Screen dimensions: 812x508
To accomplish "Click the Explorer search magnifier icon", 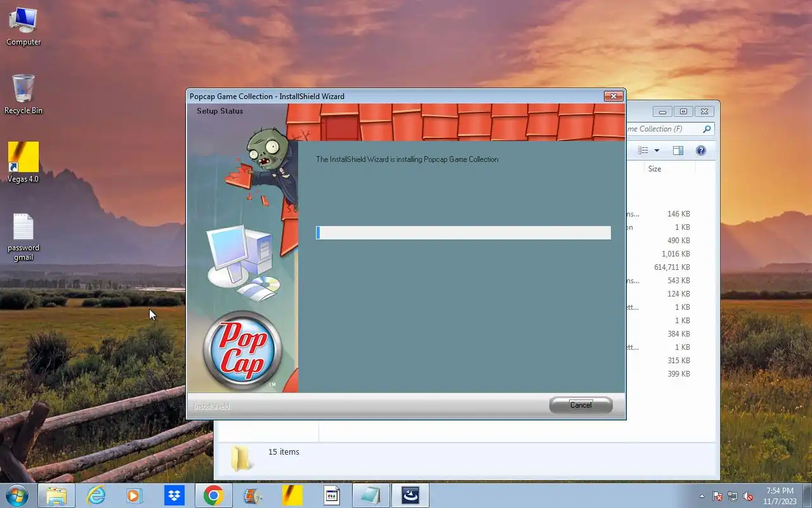I will click(707, 129).
